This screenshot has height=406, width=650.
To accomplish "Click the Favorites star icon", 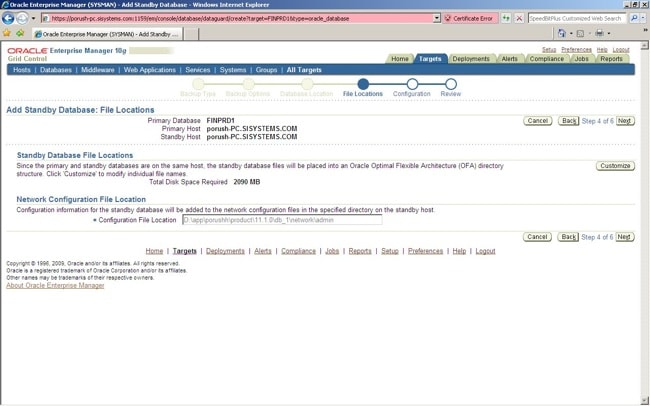I will coord(7,33).
